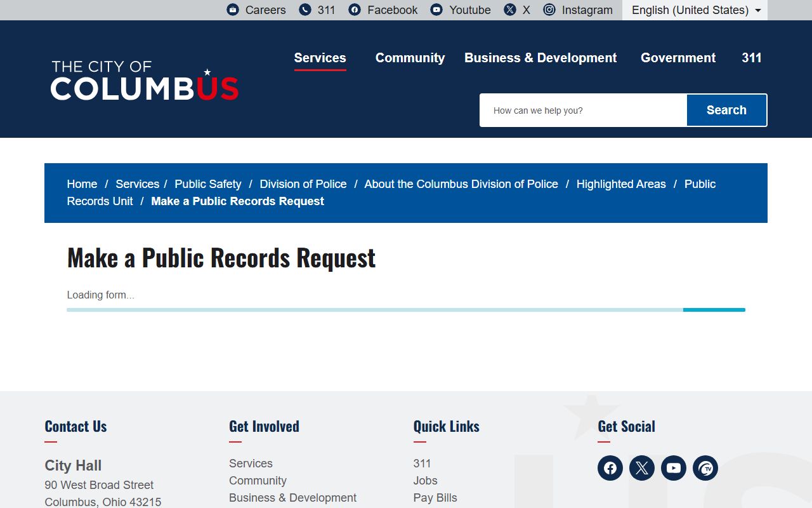Screen dimensions: 812x508
Task: Click the City Hall text in Contact Us
Action: point(73,465)
